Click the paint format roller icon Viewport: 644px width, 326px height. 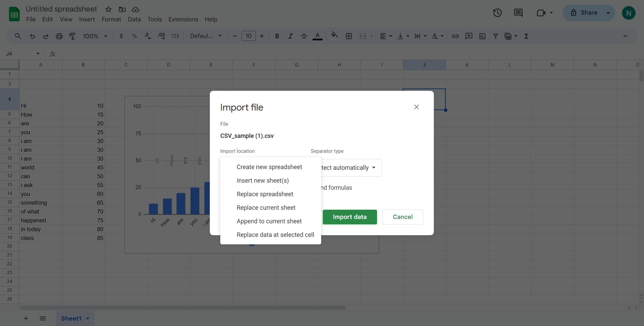(72, 36)
